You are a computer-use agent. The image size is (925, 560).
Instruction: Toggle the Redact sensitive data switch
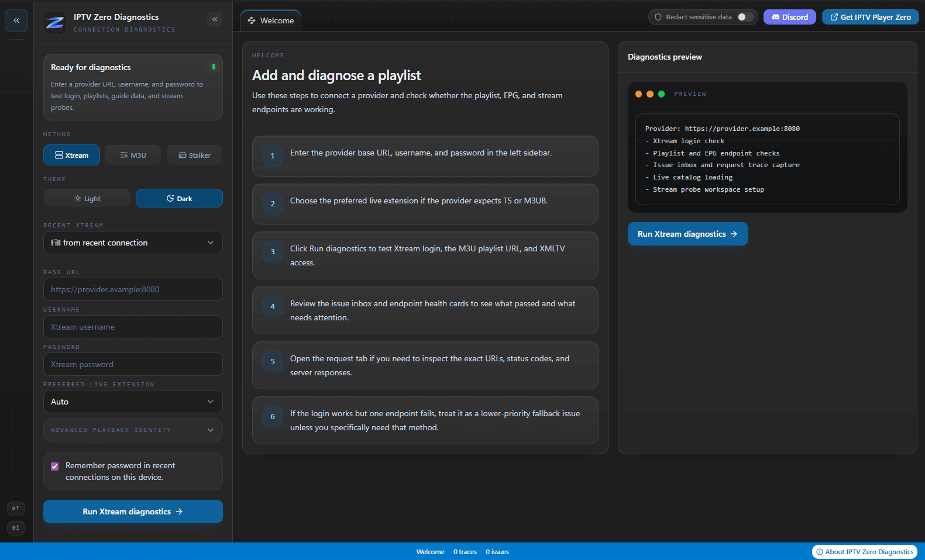coord(745,17)
